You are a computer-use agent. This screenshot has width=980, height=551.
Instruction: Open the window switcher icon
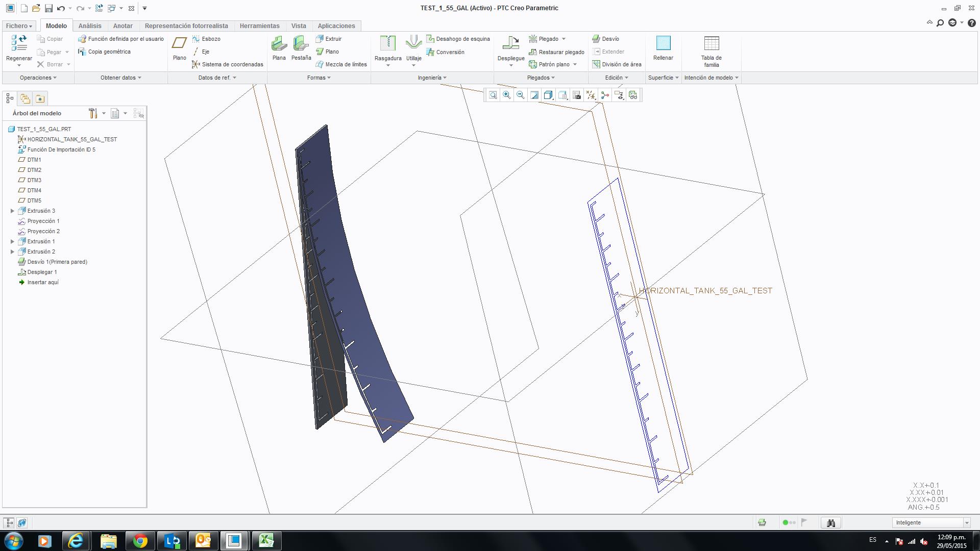[111, 8]
